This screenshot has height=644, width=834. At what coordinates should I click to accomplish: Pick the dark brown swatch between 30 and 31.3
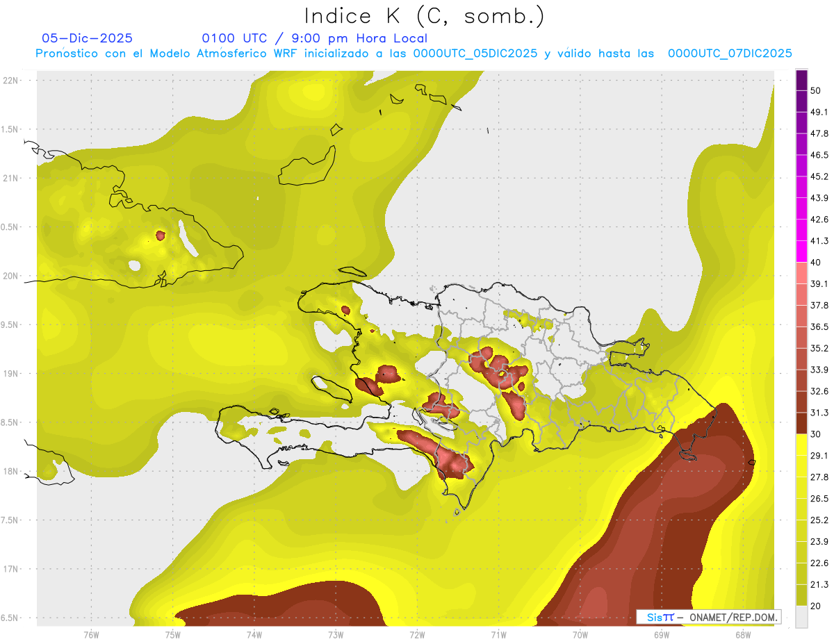(801, 423)
